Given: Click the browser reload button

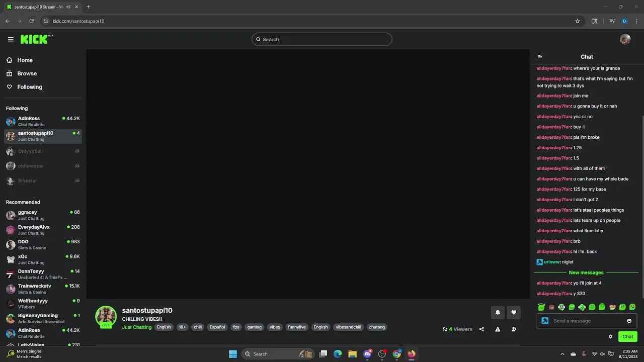Looking at the screenshot, I should pyautogui.click(x=31, y=21).
